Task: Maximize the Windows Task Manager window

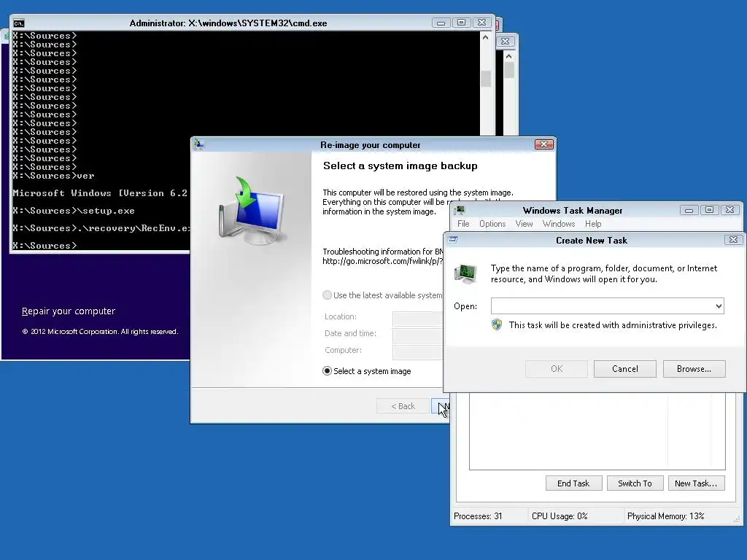Action: [709, 210]
